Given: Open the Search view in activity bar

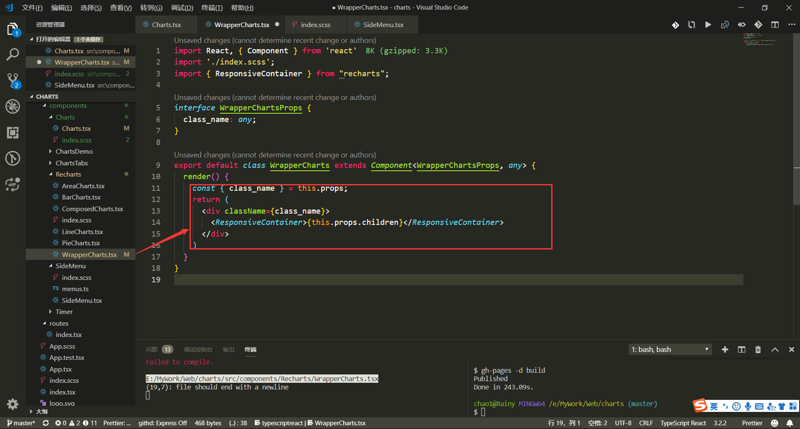Looking at the screenshot, I should click(13, 54).
